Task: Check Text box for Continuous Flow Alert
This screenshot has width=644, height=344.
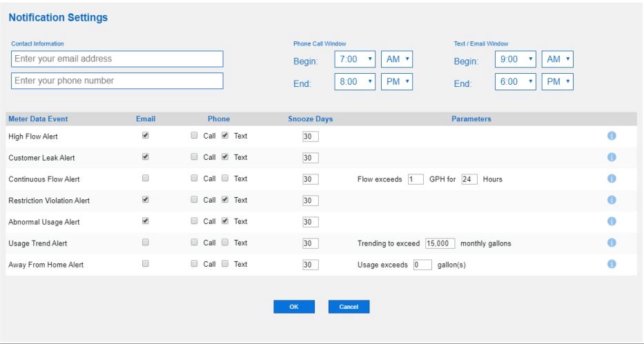Action: click(x=226, y=179)
